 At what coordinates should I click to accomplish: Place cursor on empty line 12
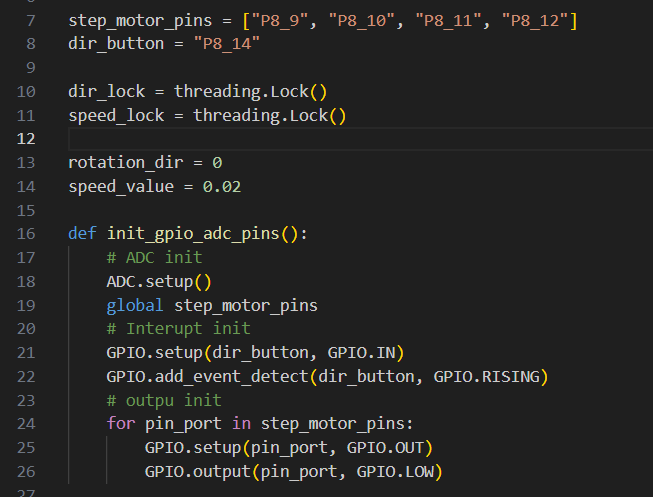coord(360,139)
